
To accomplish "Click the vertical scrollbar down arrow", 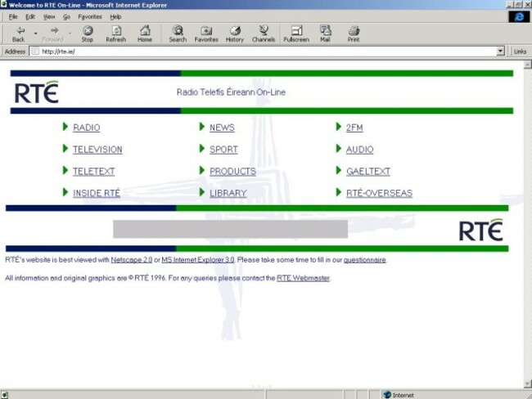I will (528, 384).
